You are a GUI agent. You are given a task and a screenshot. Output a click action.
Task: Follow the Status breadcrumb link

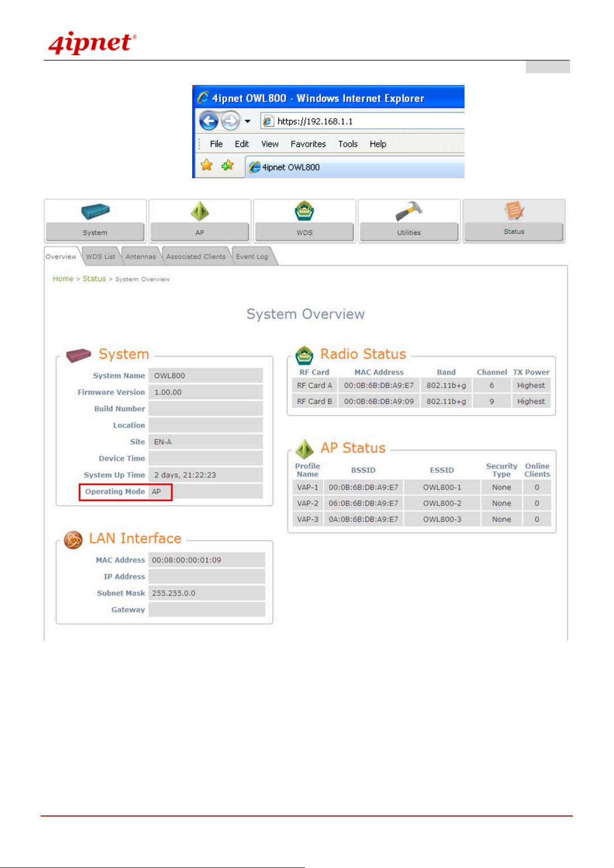click(94, 279)
